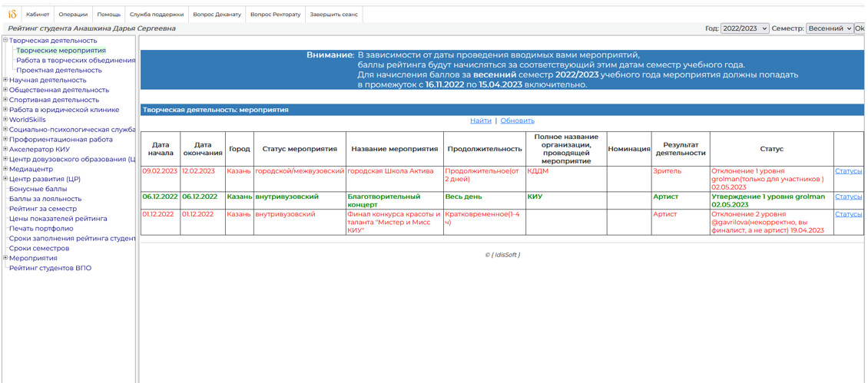This screenshot has width=868, height=383.
Task: Open the Операции menu
Action: pyautogui.click(x=73, y=15)
